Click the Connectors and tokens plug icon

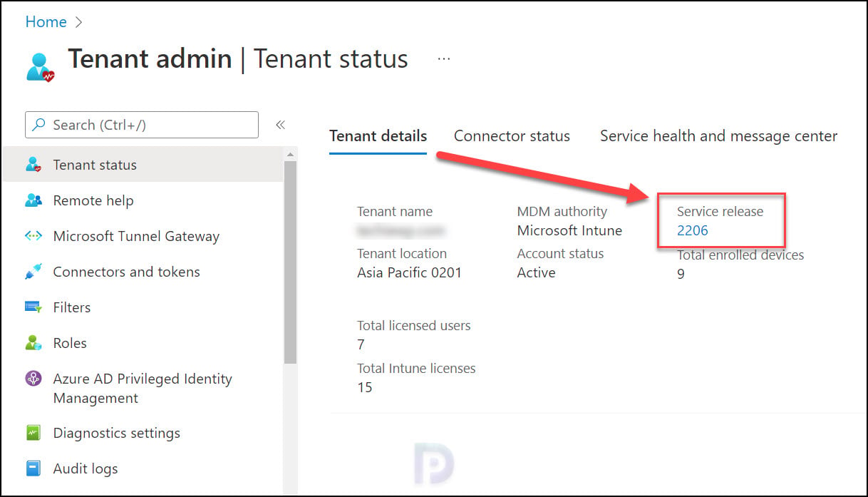click(33, 272)
